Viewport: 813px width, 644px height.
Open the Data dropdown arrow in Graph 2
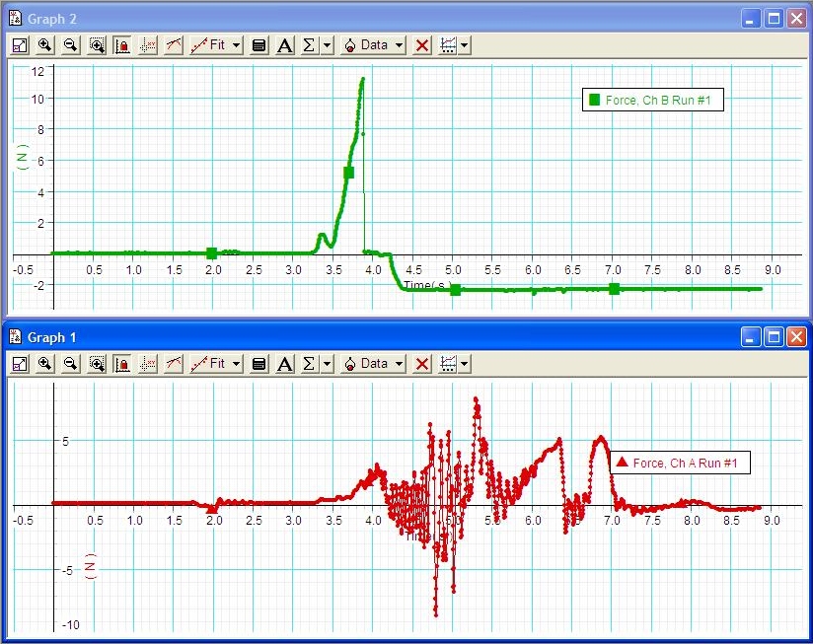399,45
